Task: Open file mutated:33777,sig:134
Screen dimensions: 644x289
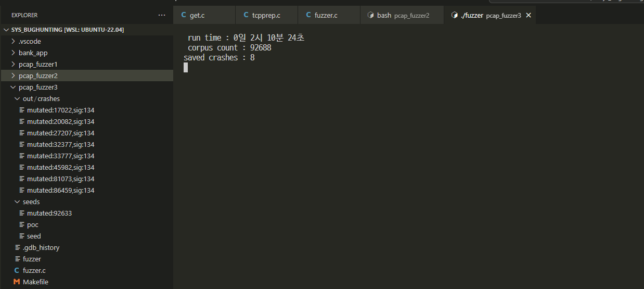Action: (x=87, y=156)
